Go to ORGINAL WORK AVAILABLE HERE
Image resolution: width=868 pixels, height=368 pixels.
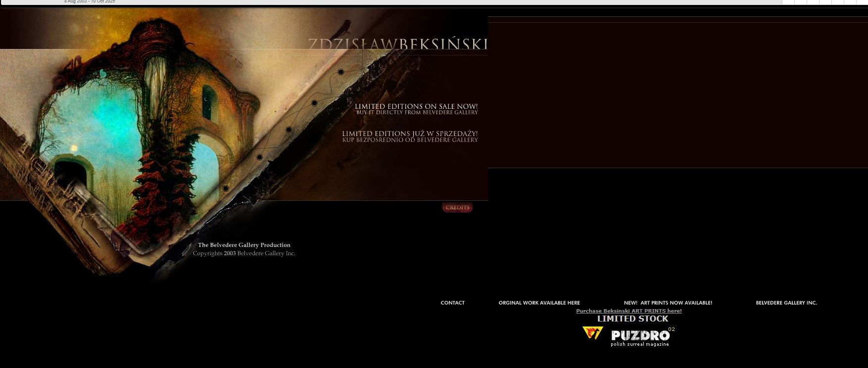coord(539,303)
